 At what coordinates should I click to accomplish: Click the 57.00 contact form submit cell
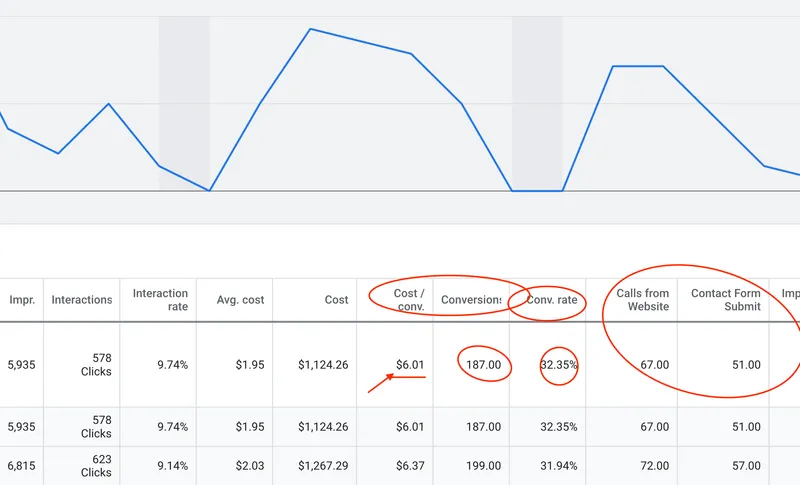tap(746, 466)
